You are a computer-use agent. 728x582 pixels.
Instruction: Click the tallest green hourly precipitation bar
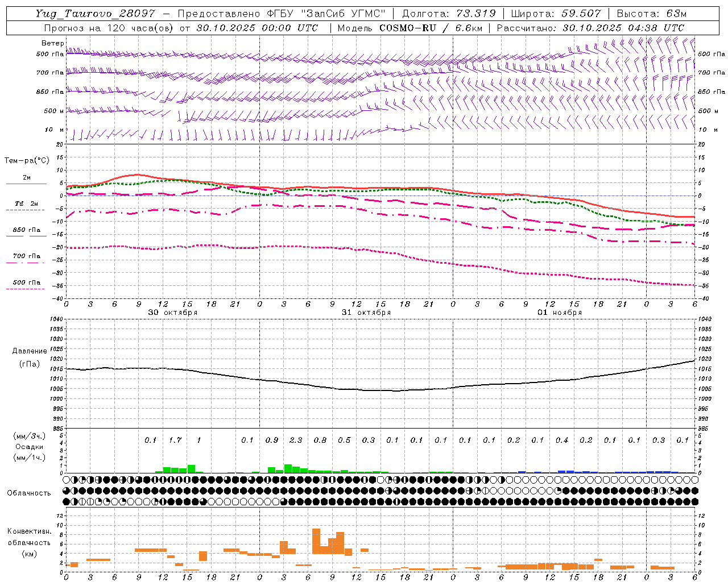pos(288,468)
